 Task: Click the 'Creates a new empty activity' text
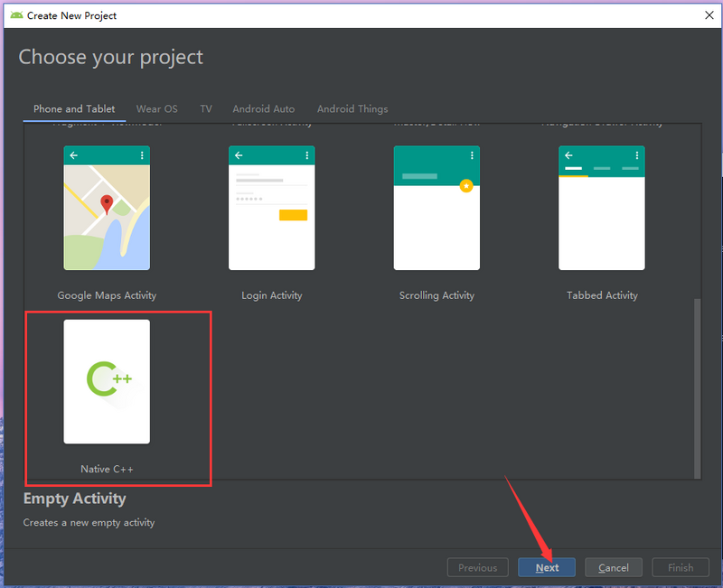89,523
